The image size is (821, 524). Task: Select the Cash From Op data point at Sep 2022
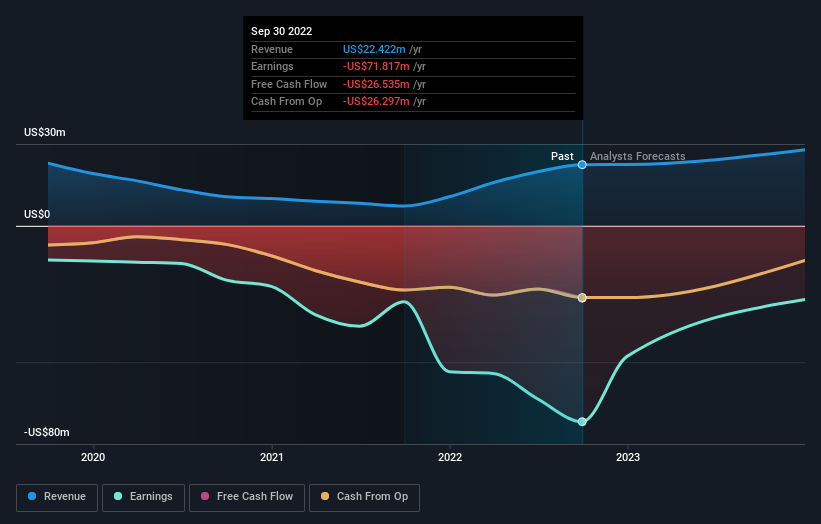click(582, 298)
